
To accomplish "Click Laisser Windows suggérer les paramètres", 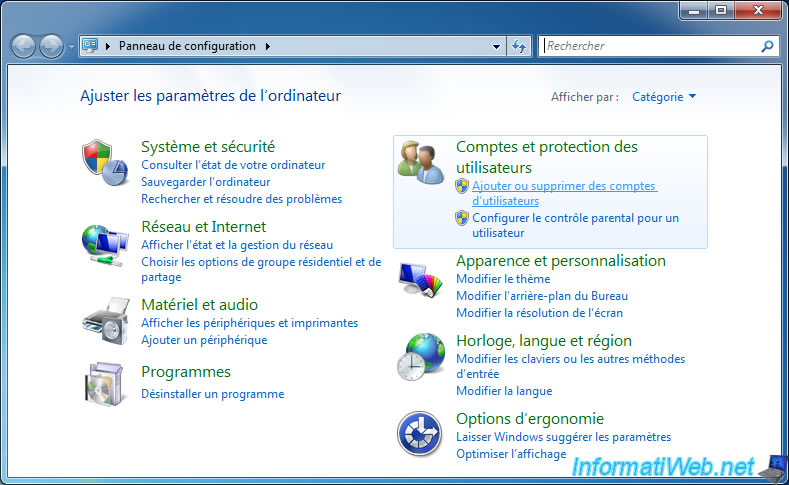I will pyautogui.click(x=563, y=437).
